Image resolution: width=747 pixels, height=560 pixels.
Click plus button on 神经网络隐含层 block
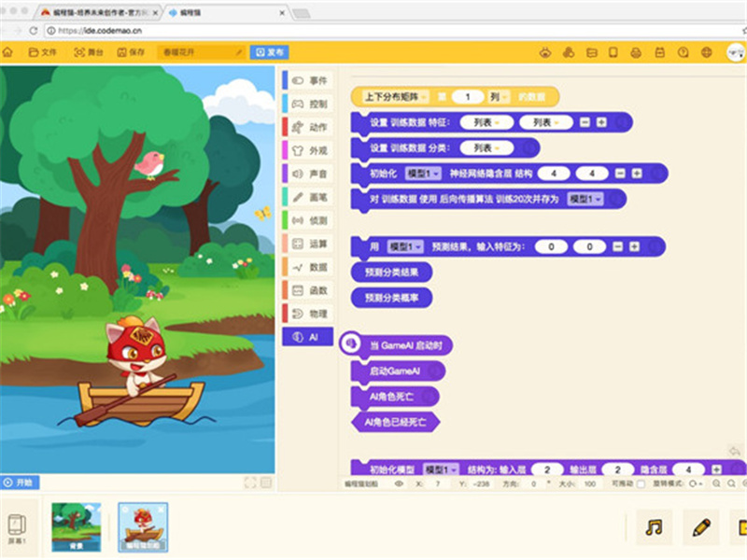tap(637, 174)
